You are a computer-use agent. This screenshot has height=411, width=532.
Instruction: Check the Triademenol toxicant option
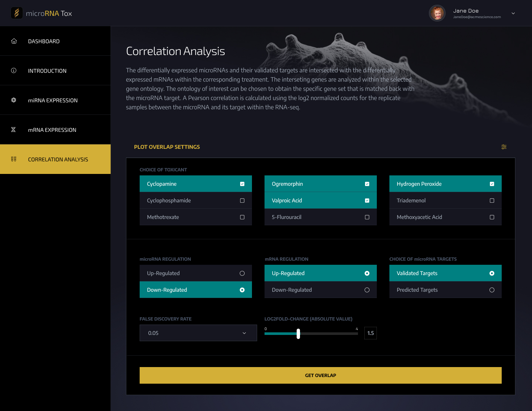[x=492, y=201]
